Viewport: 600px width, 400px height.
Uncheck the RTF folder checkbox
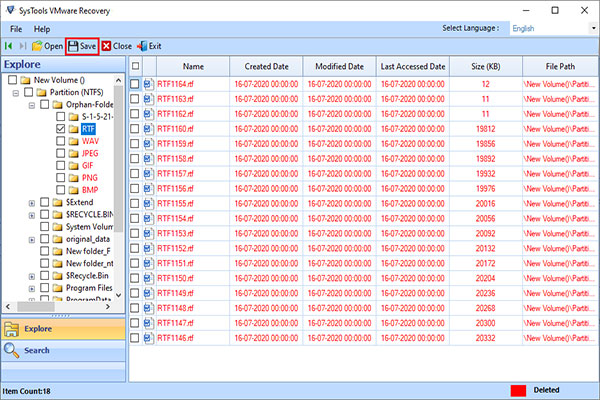tap(60, 129)
